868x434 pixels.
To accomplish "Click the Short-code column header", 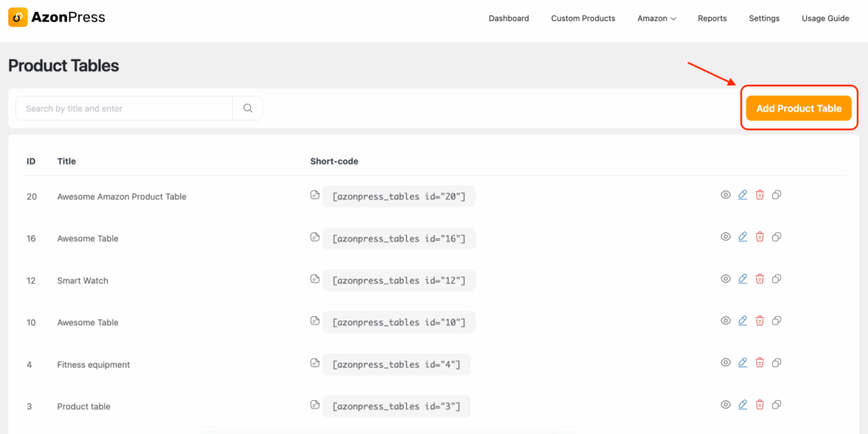I will (x=334, y=161).
